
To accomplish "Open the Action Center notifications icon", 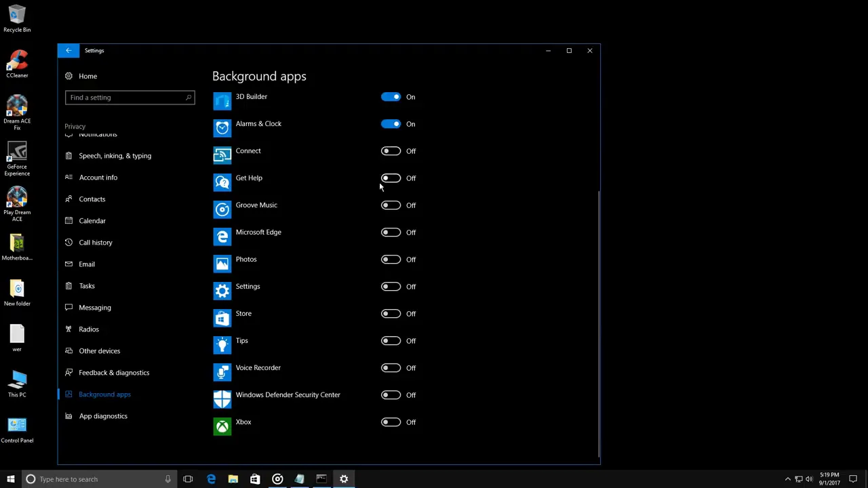I will pyautogui.click(x=853, y=479).
